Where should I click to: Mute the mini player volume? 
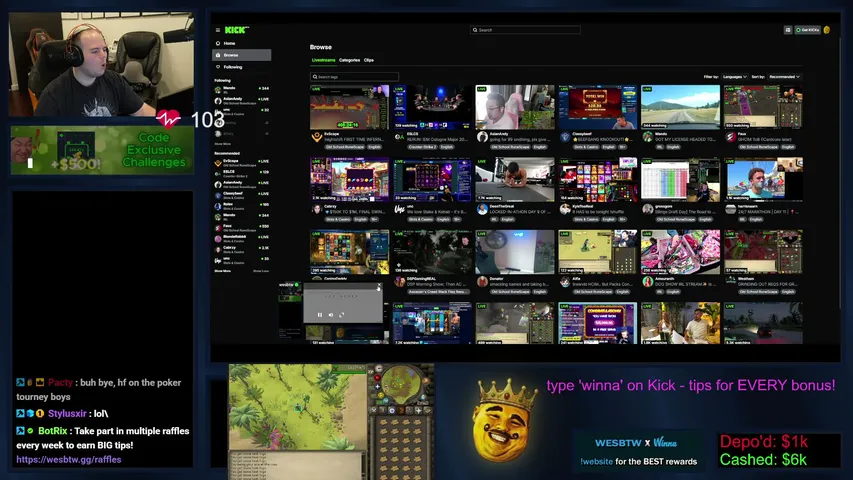[x=331, y=315]
